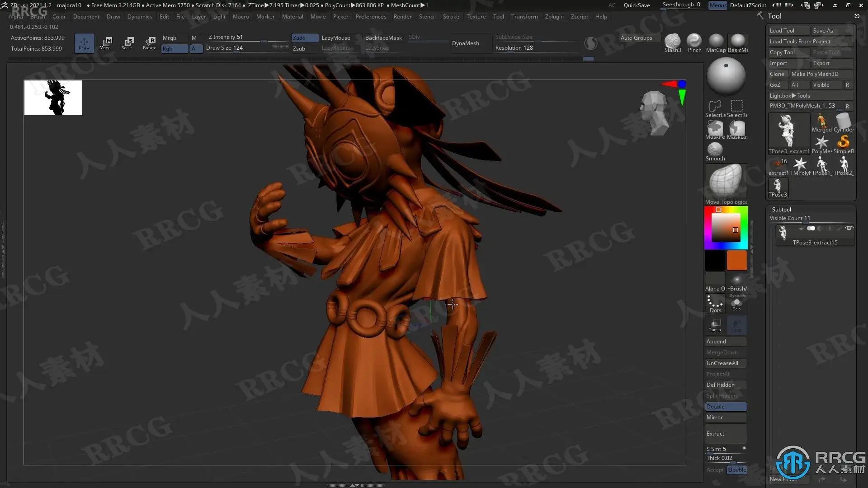
Task: Toggle the Mrgb channel button
Action: tap(175, 38)
